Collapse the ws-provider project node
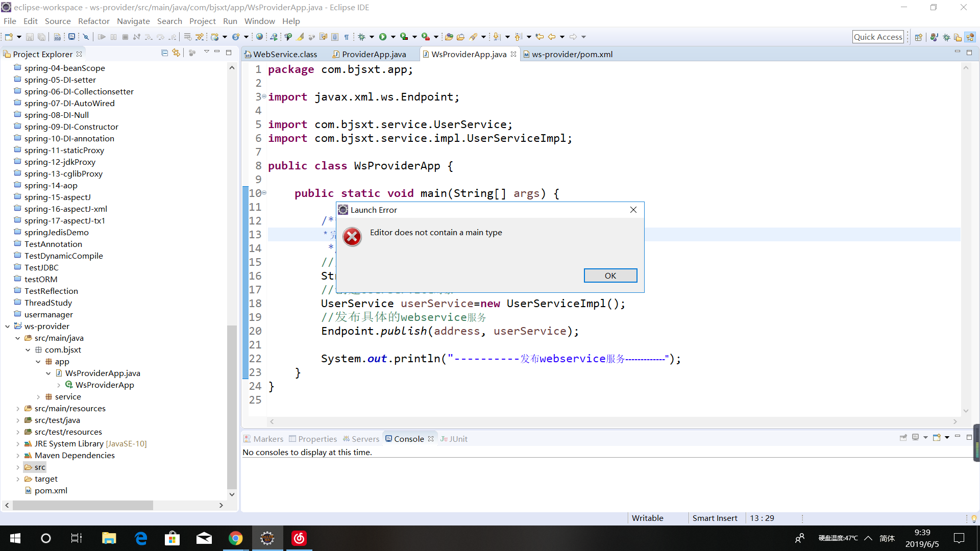The height and width of the screenshot is (551, 980). click(x=7, y=327)
